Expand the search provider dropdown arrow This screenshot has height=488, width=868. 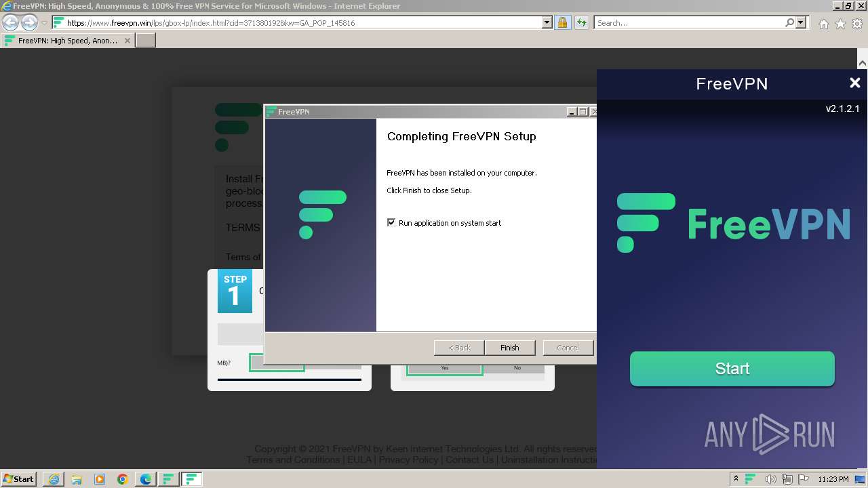[x=801, y=23]
